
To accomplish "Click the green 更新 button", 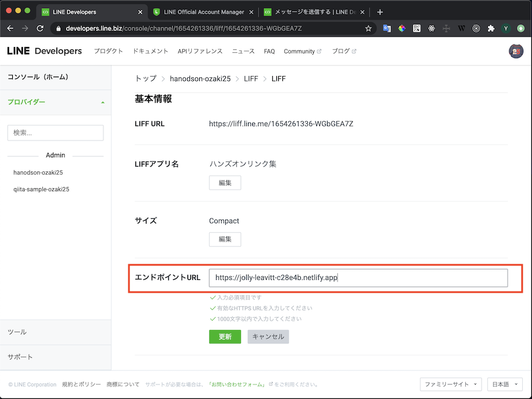I will click(225, 337).
